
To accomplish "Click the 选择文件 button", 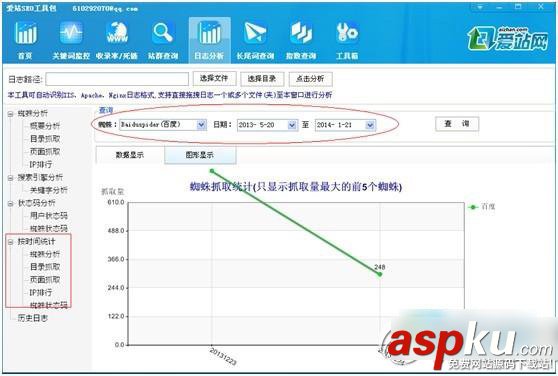I will 214,79.
